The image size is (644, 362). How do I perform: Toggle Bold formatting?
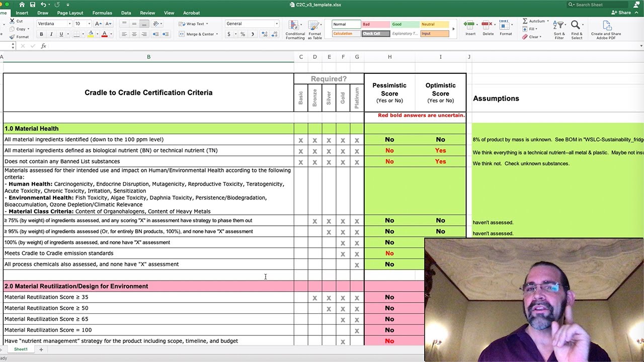[x=41, y=34]
